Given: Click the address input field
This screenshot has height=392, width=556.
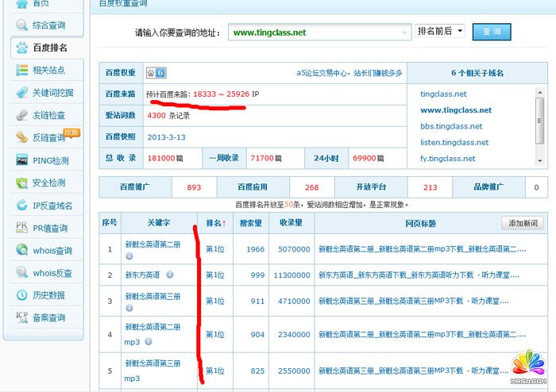Looking at the screenshot, I should [x=319, y=33].
